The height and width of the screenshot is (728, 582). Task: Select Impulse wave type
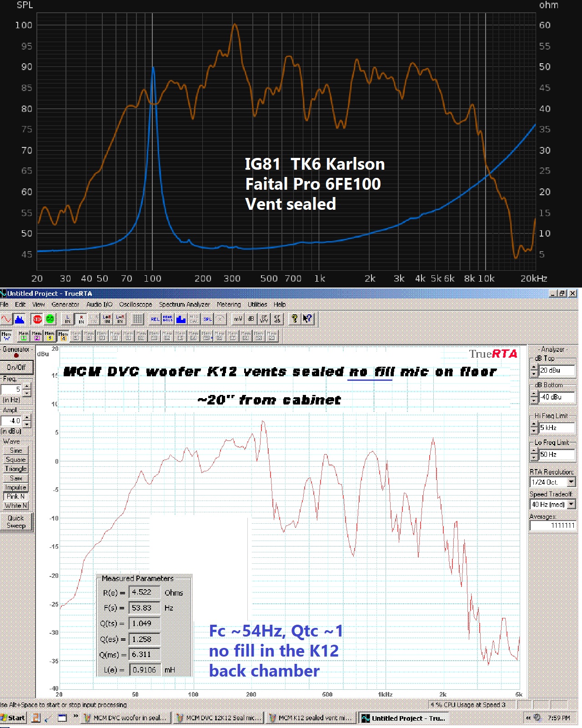tap(16, 487)
